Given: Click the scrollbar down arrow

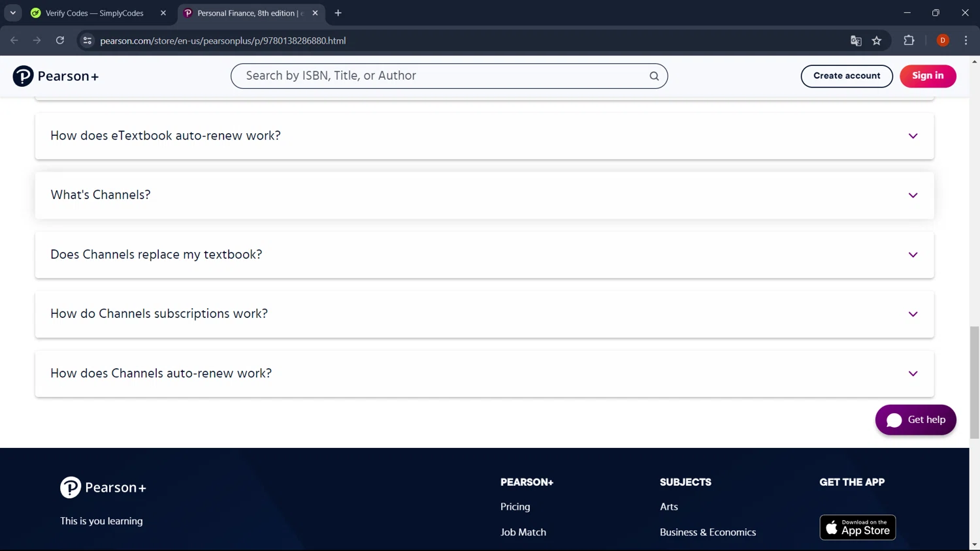Looking at the screenshot, I should 974,544.
